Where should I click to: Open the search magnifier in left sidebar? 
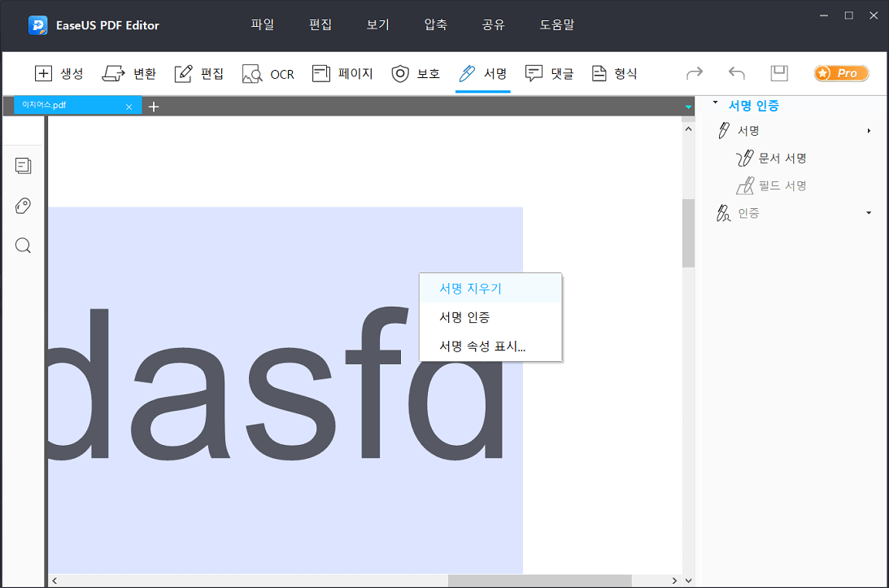pyautogui.click(x=24, y=246)
